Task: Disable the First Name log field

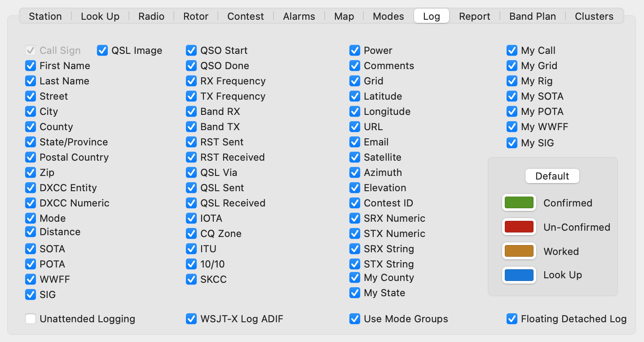Action: (x=31, y=66)
